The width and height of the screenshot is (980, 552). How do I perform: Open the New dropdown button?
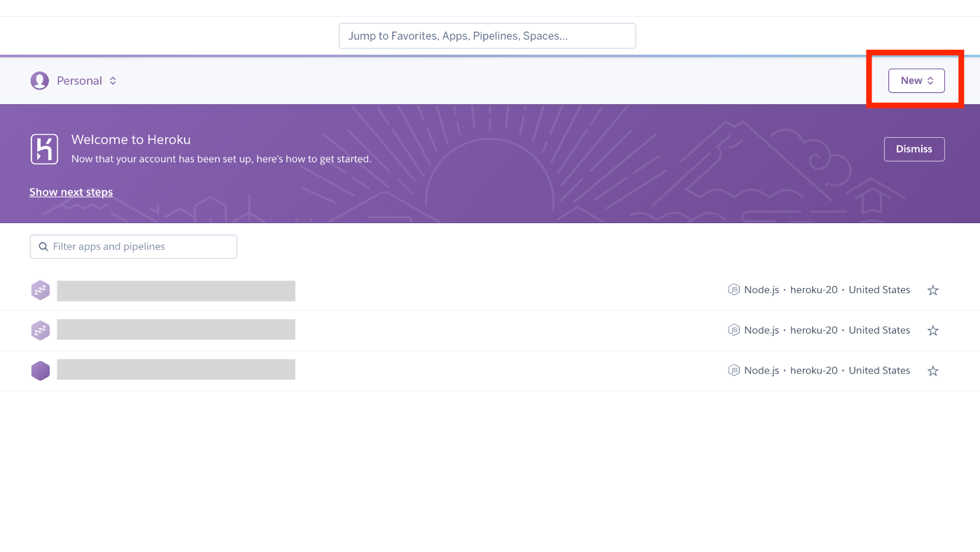(x=916, y=80)
